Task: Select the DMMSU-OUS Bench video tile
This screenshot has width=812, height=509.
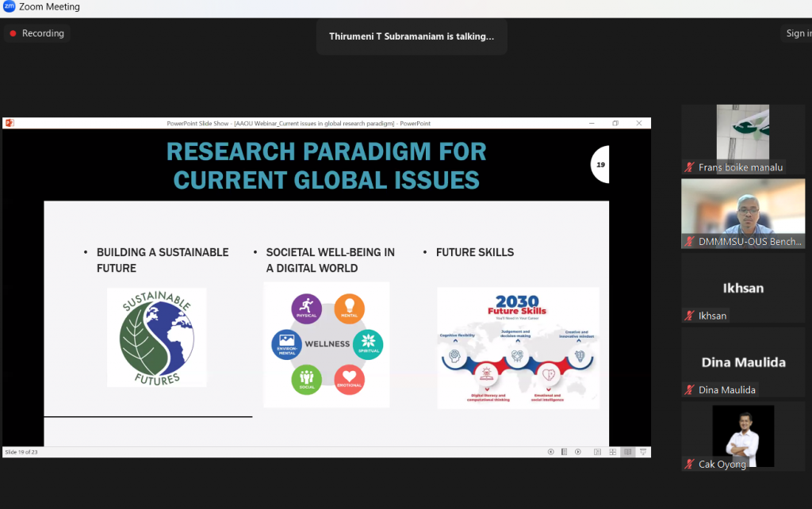Action: (x=743, y=213)
